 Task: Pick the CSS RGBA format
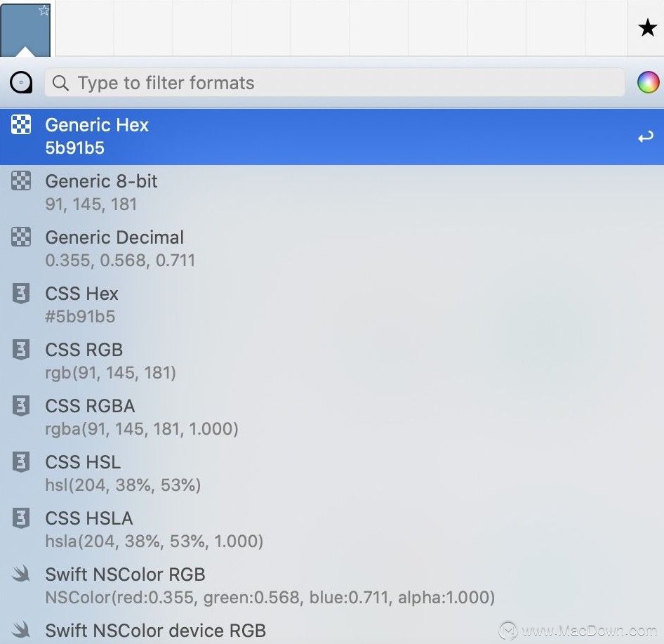coord(332,417)
